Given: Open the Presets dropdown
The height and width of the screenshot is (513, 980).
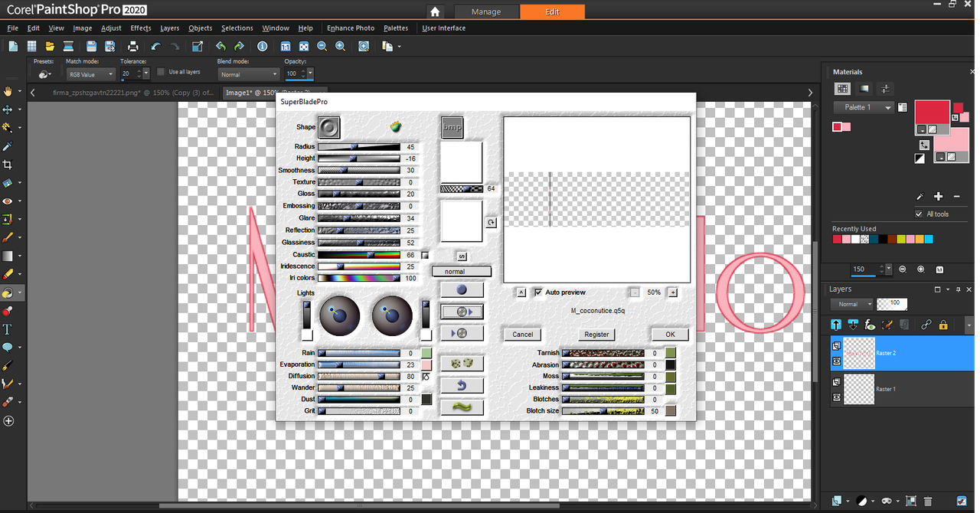Looking at the screenshot, I should [44, 74].
